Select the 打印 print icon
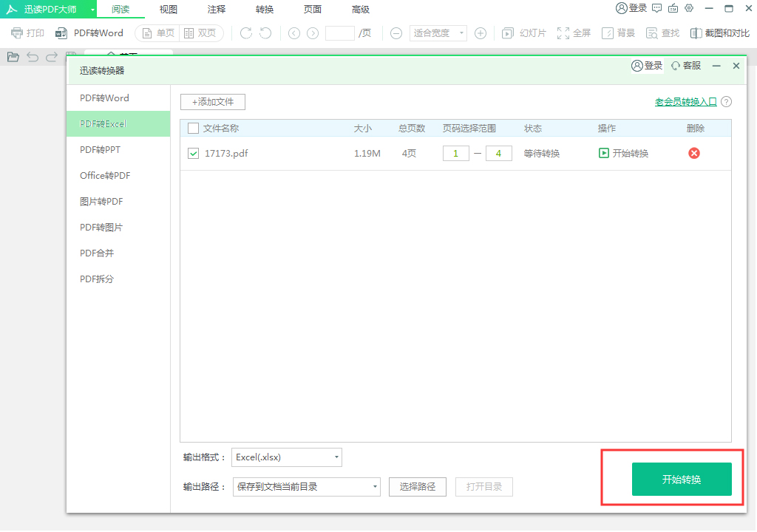This screenshot has height=532, width=757. 27,33
